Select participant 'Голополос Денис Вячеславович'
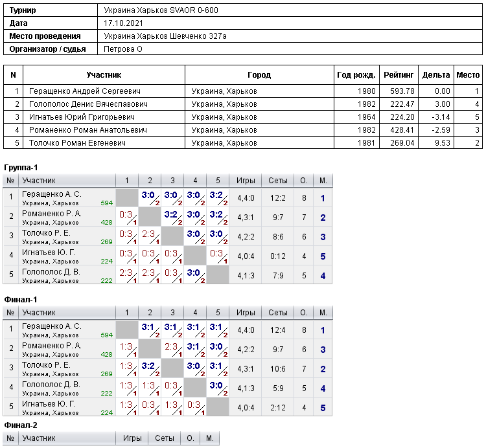This screenshot has height=448, width=486. pos(88,104)
